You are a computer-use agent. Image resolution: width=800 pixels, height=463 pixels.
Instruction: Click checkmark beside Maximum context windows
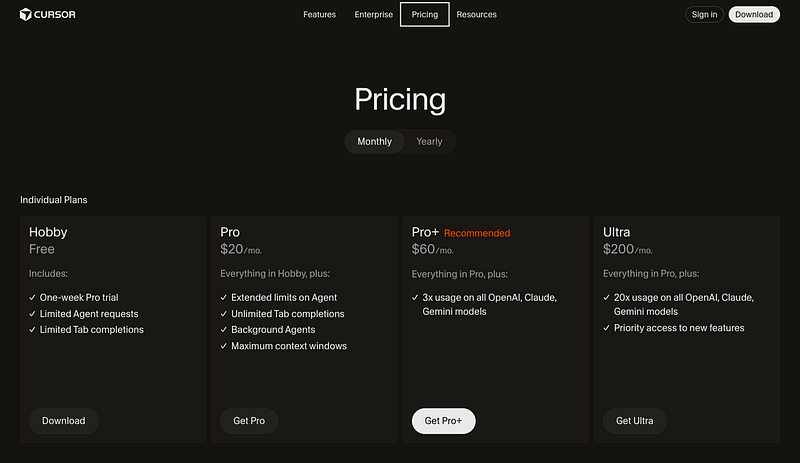tap(224, 346)
